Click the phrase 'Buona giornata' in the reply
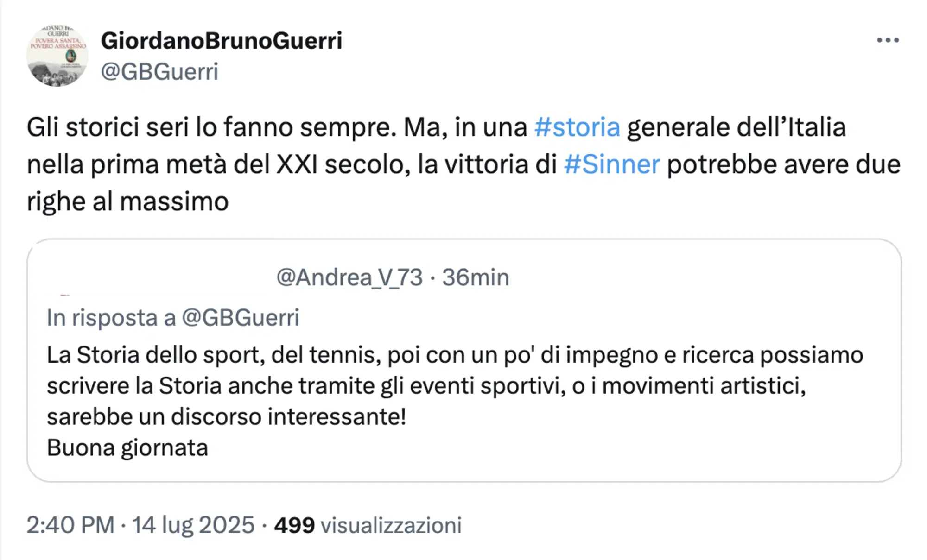927x560 pixels. coord(127,448)
